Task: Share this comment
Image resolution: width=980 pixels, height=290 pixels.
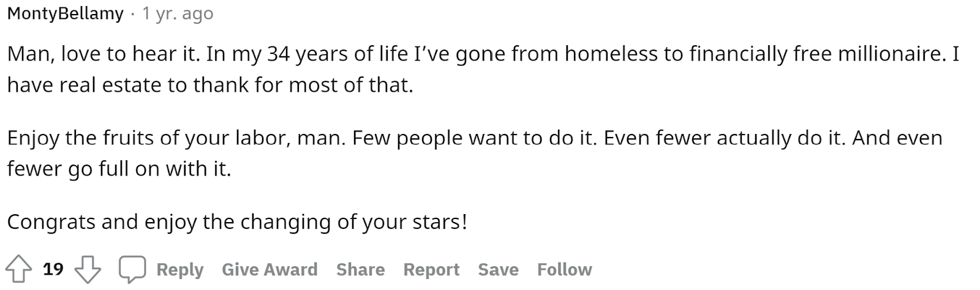Action: 360,269
